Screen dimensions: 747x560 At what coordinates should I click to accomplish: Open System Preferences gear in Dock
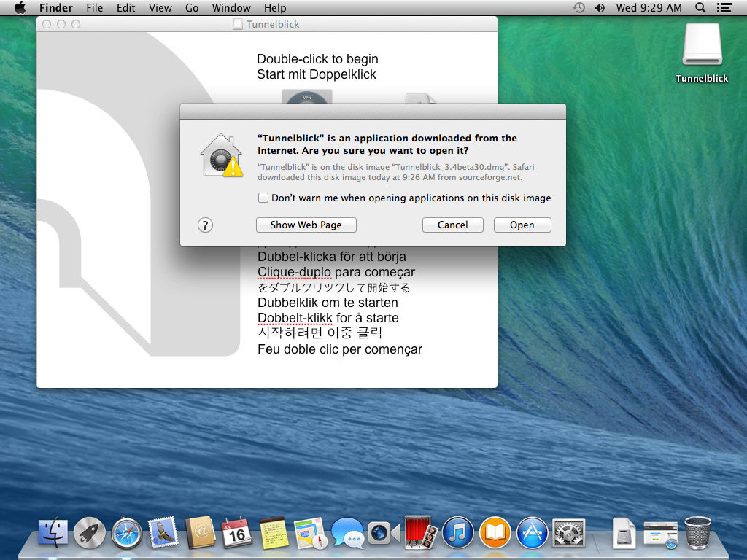(x=568, y=532)
